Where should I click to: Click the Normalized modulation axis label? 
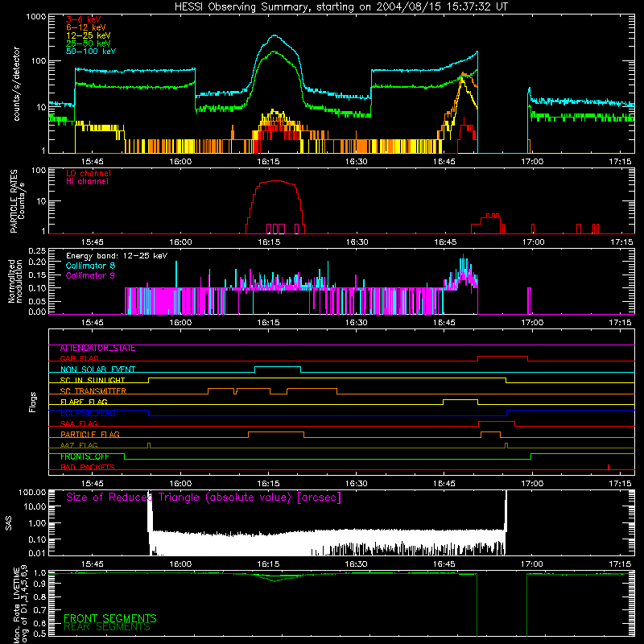[x=14, y=281]
